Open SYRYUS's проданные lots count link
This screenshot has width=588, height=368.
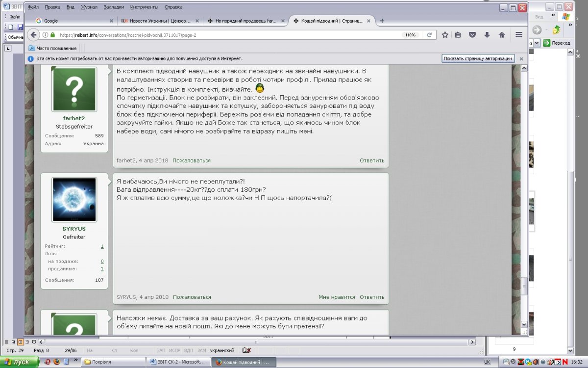click(102, 269)
